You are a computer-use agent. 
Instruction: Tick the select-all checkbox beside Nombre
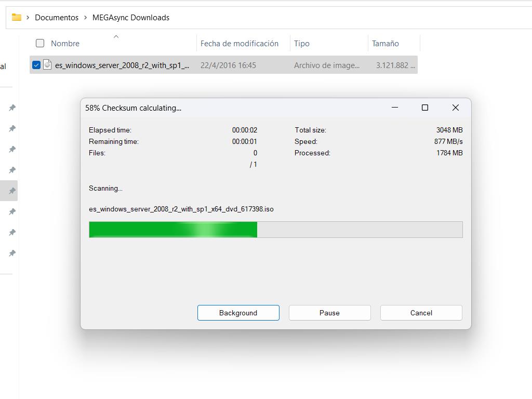pos(40,43)
